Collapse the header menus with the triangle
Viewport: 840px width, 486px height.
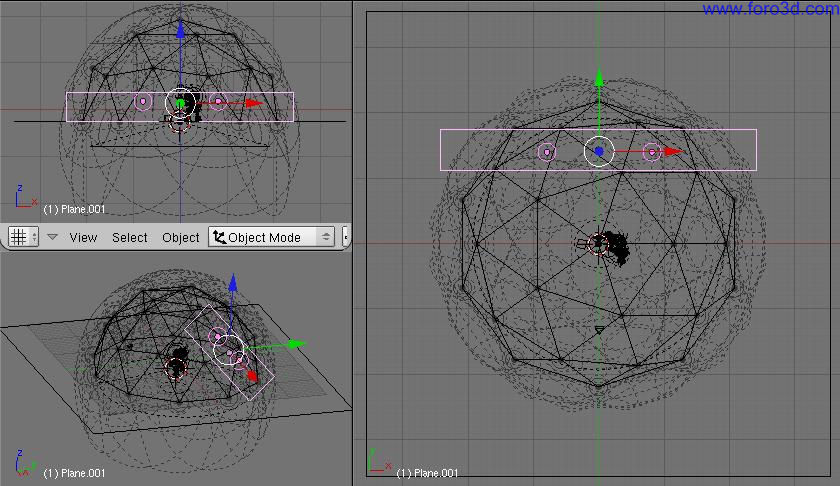(52, 237)
